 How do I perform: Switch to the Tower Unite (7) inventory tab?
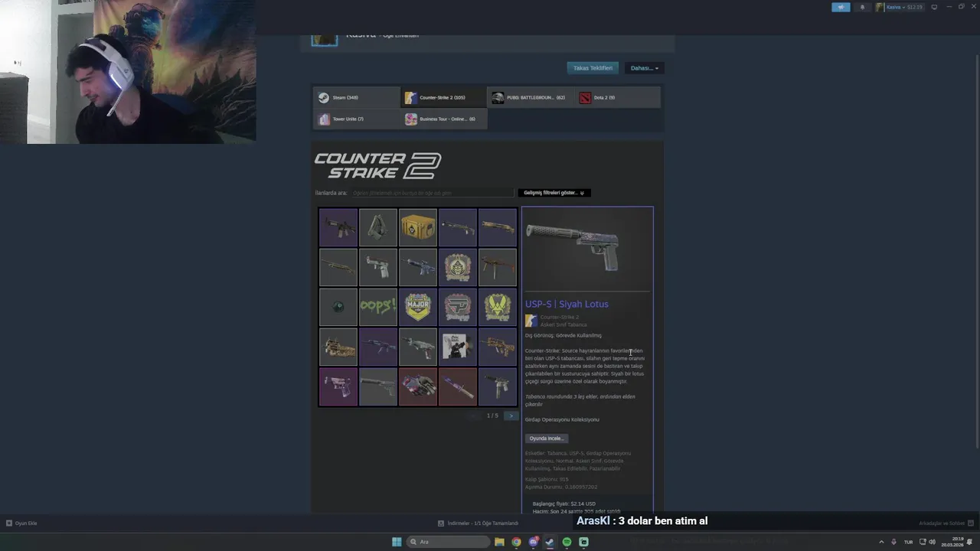click(357, 119)
